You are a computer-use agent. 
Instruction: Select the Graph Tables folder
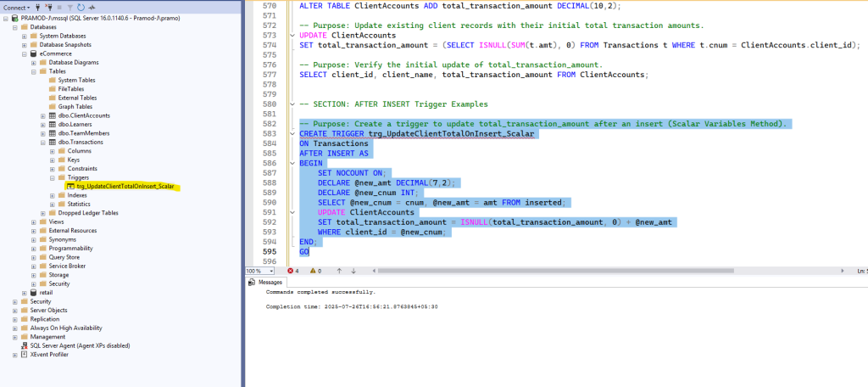[75, 107]
